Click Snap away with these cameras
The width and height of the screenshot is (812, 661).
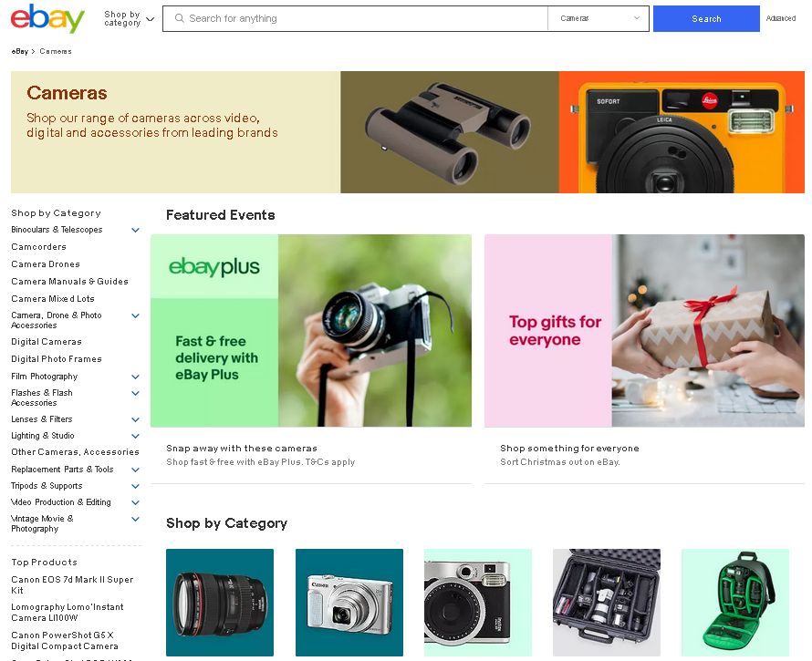[x=242, y=449]
